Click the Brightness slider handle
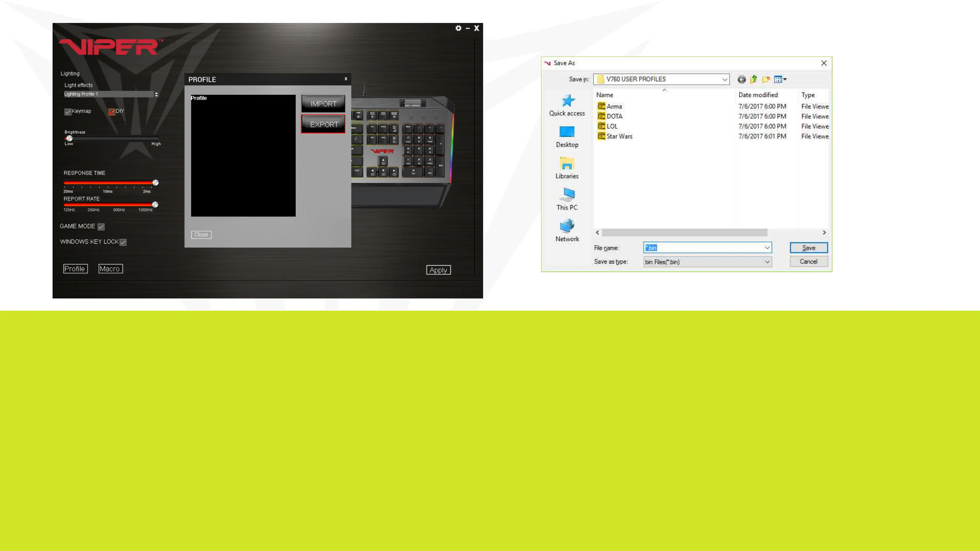The height and width of the screenshot is (551, 980). point(69,139)
